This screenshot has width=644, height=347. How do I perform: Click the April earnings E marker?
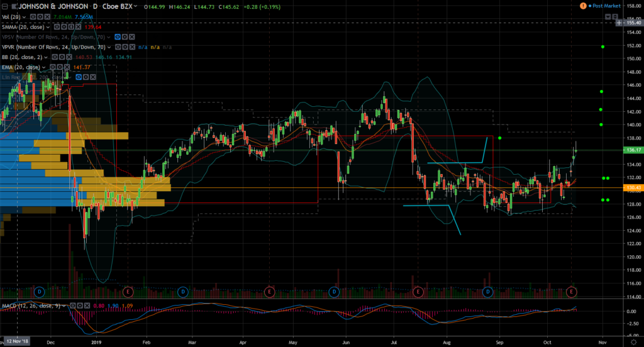(269, 292)
